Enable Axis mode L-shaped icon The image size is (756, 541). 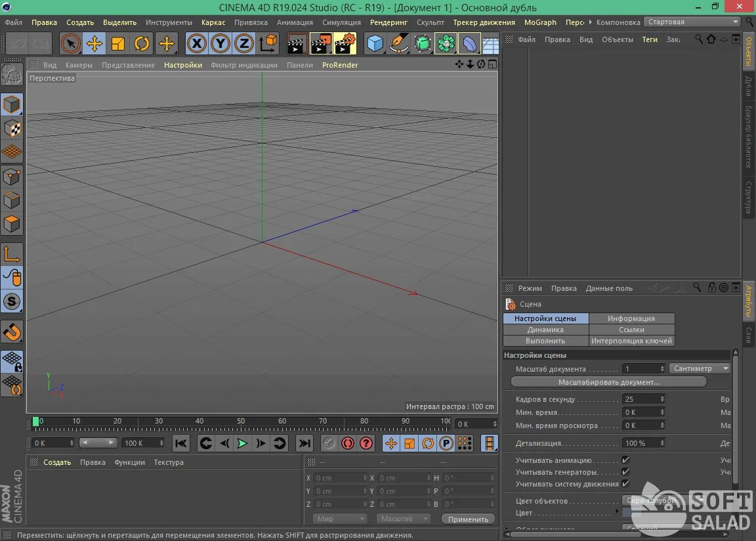click(12, 254)
